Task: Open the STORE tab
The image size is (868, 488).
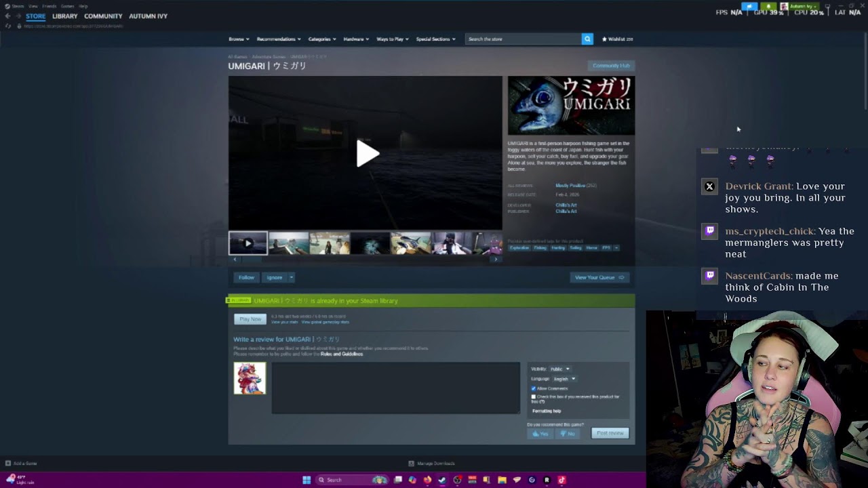Action: [x=35, y=16]
